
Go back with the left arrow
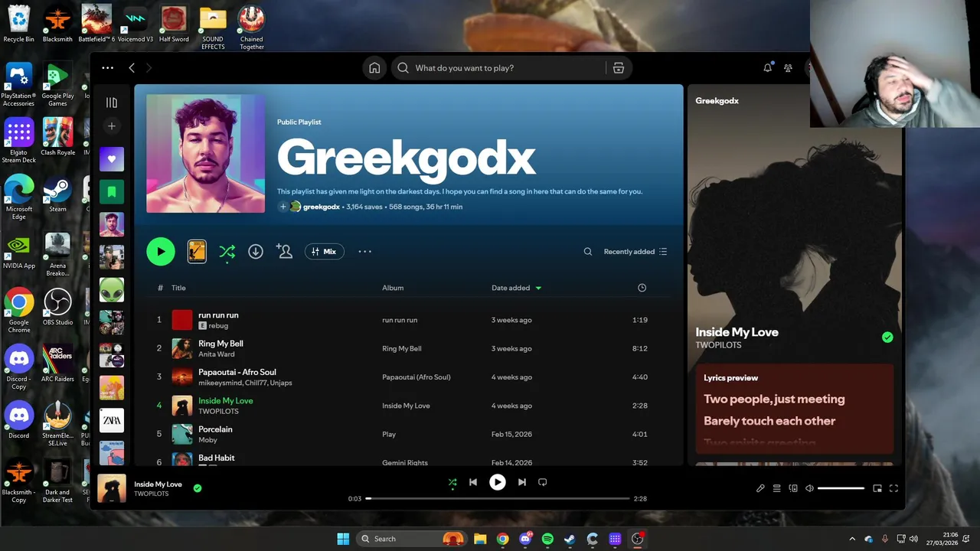[132, 68]
